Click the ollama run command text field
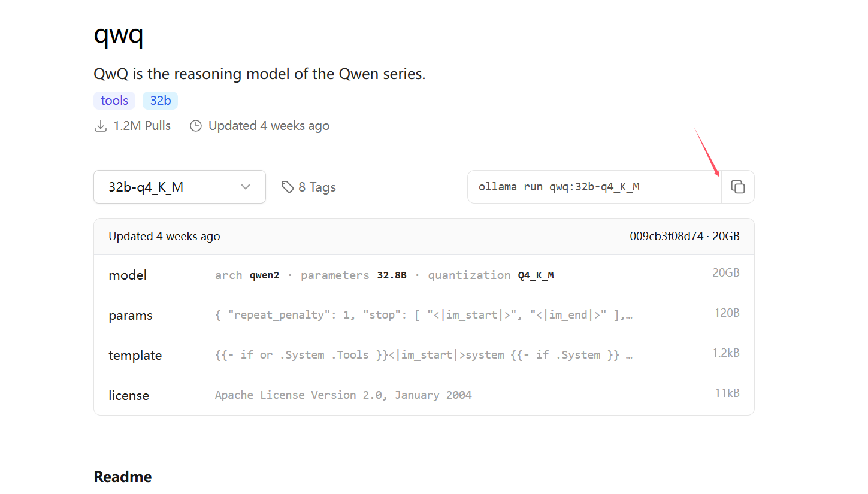Viewport: 868px width, 494px height. (x=594, y=187)
